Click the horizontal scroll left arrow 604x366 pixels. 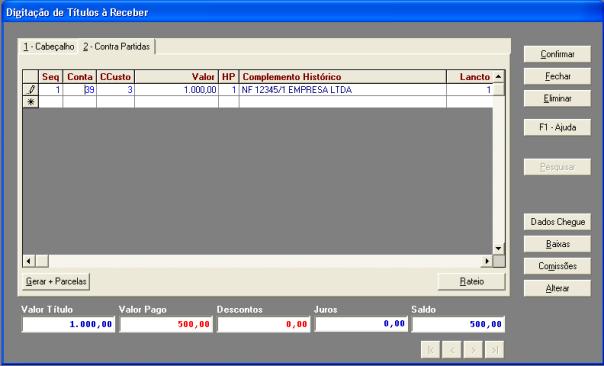pyautogui.click(x=29, y=261)
